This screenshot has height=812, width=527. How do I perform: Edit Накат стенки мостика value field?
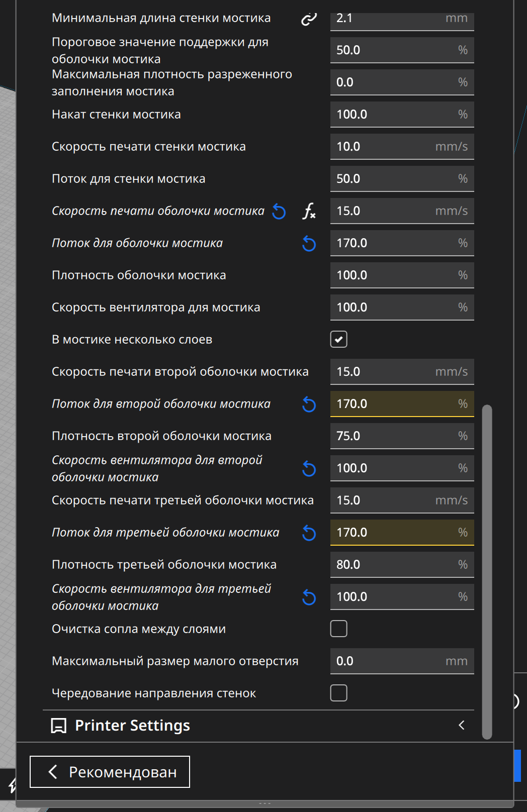pos(392,115)
